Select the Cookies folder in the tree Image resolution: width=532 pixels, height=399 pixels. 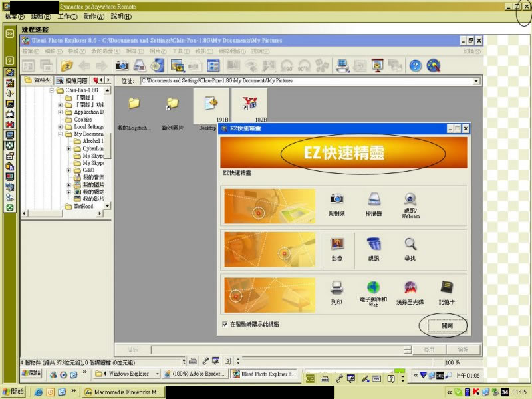point(79,120)
